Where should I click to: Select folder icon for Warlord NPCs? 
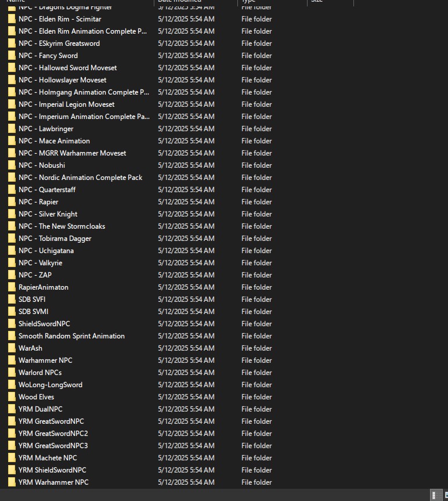tap(12, 373)
